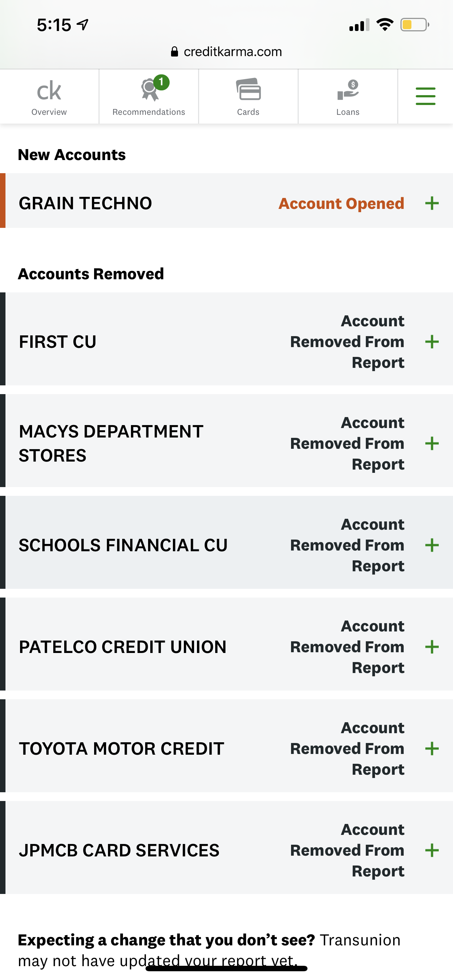Viewport: 453px width, 980px height.
Task: Expand JPMCB Card Services plus icon
Action: pos(432,850)
